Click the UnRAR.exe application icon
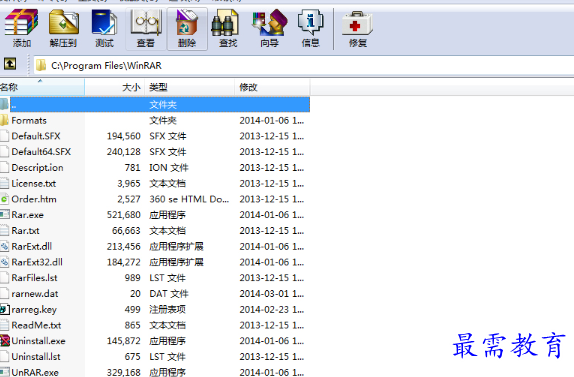 [4, 372]
